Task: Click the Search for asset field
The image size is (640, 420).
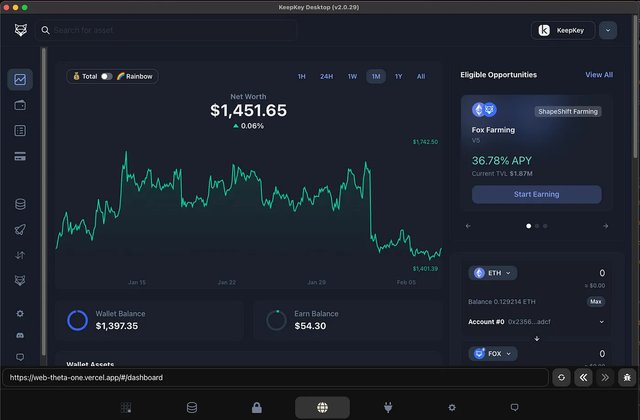Action: point(166,30)
